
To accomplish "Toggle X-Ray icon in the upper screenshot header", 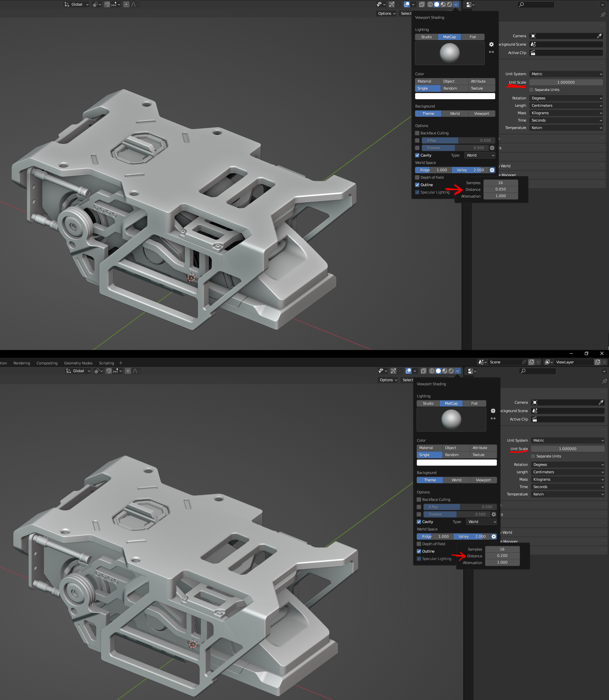I will click(422, 4).
